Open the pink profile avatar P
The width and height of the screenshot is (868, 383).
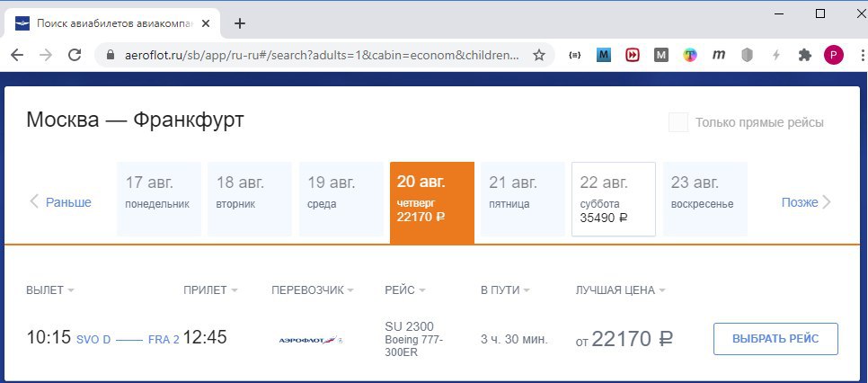(834, 55)
